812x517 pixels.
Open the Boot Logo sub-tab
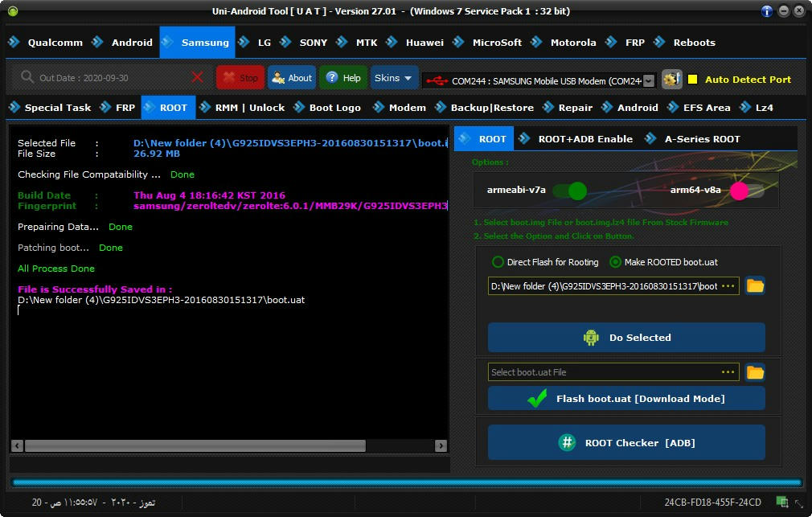tap(327, 108)
